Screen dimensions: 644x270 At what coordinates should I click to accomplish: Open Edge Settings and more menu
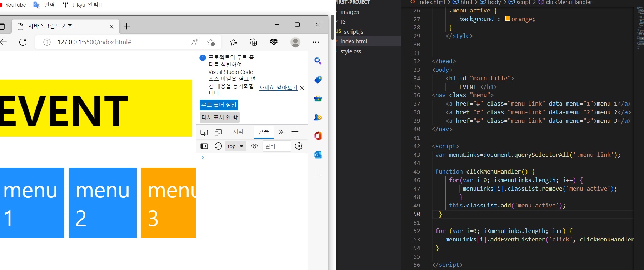[316, 42]
